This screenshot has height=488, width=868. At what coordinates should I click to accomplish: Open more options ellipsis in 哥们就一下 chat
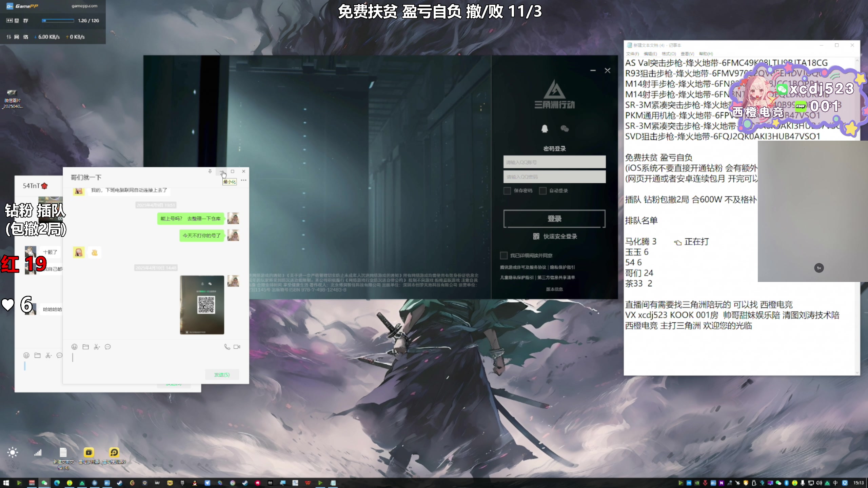point(243,180)
